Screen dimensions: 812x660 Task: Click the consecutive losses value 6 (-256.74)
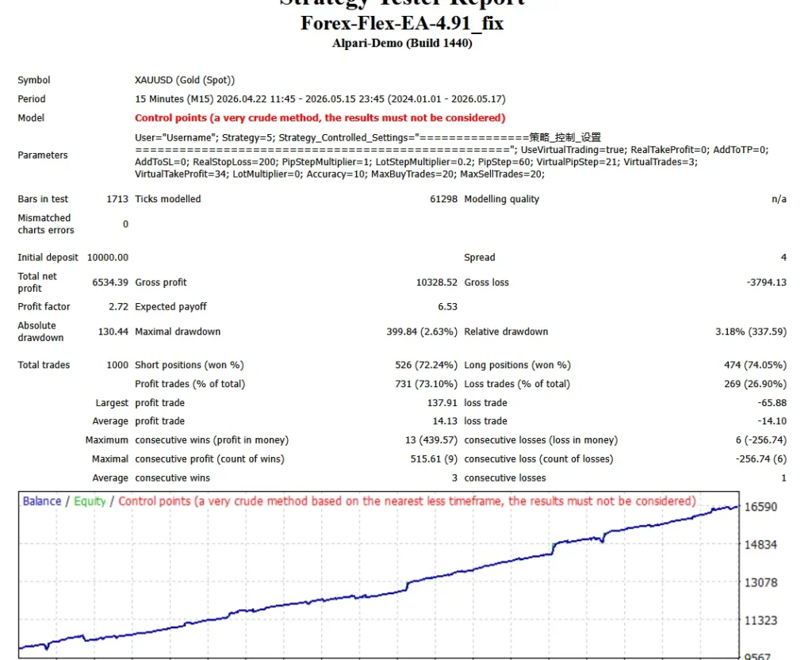pyautogui.click(x=760, y=439)
